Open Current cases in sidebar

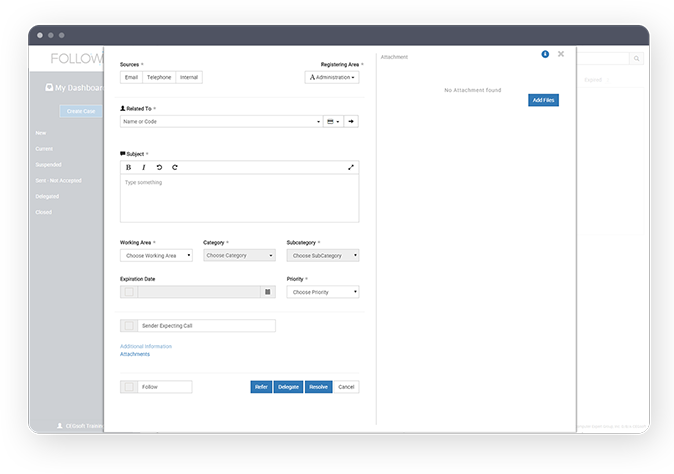click(44, 149)
